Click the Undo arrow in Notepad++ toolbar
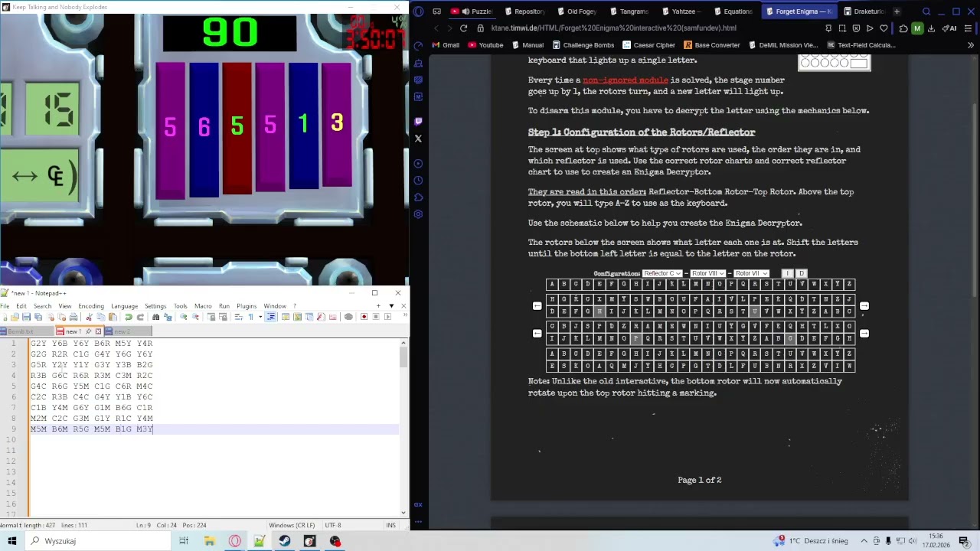This screenshot has height=551, width=980. coord(129,317)
